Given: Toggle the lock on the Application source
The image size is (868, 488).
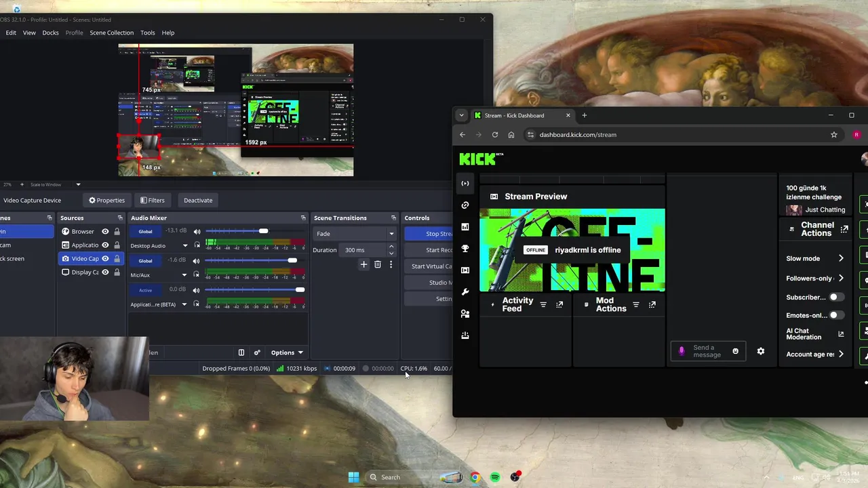Looking at the screenshot, I should tap(117, 245).
